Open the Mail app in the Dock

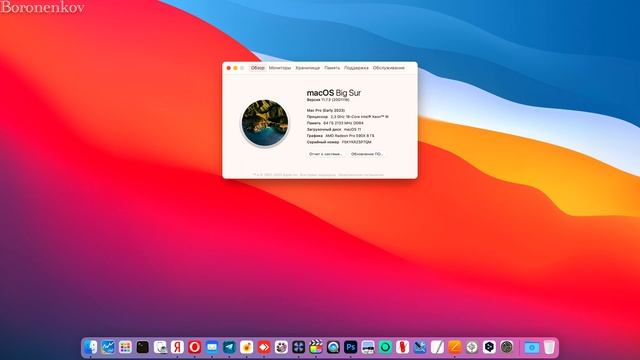[x=212, y=347]
